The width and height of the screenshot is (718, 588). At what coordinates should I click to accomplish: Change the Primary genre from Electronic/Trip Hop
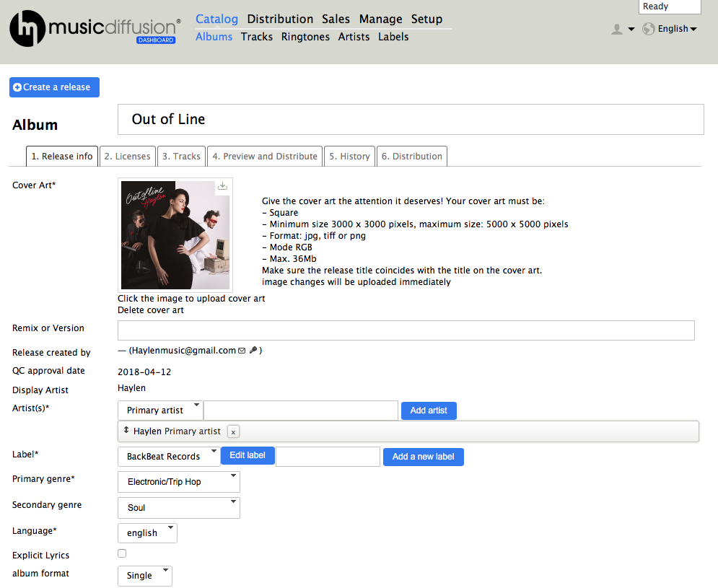[x=178, y=481]
